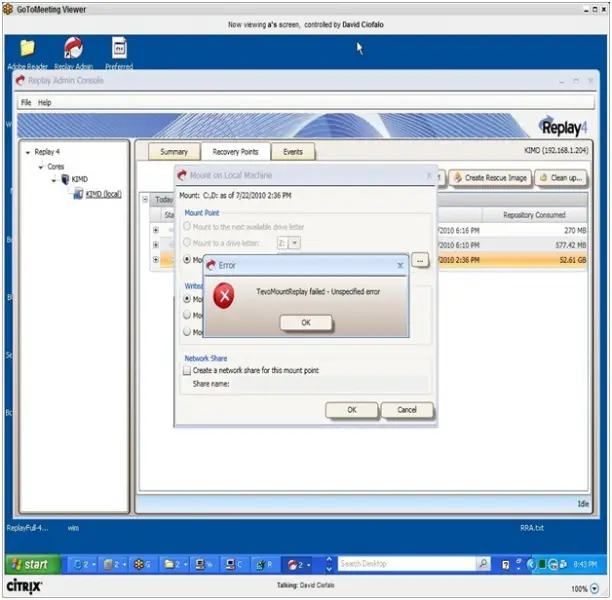Enable Create a network share checkbox
The image size is (612, 600).
click(187, 370)
